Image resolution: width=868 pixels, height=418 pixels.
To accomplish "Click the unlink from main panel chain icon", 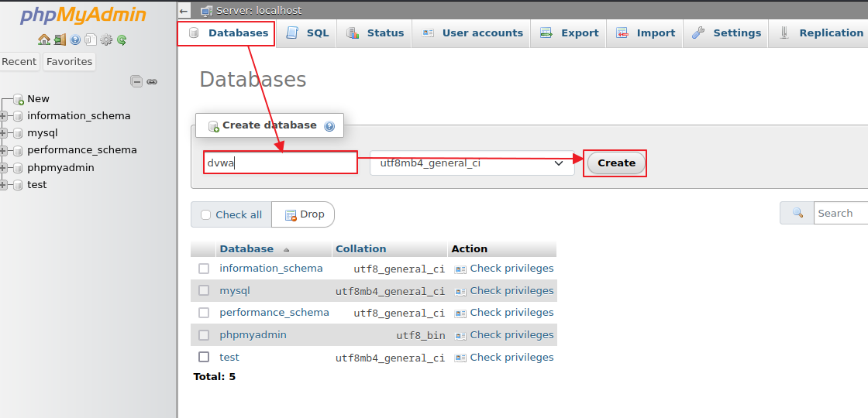I will [152, 82].
